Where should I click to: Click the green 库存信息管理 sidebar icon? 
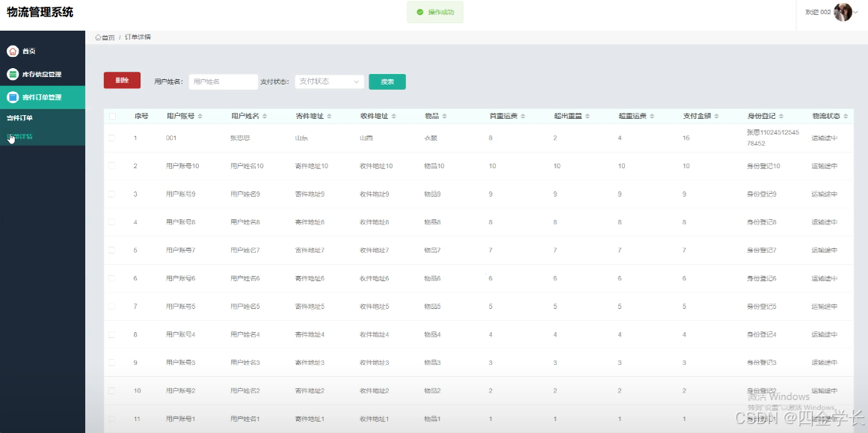(x=13, y=74)
